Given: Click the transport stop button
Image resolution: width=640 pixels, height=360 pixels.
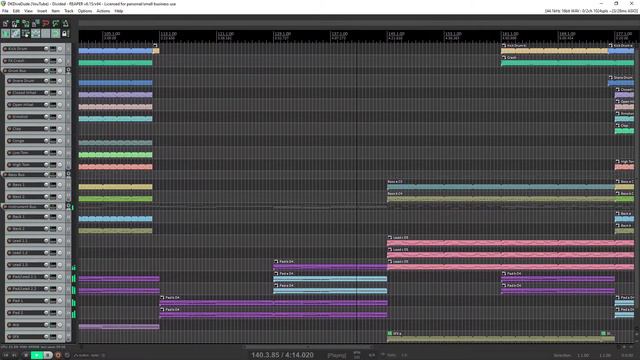Looking at the screenshot, I should click(26, 355).
